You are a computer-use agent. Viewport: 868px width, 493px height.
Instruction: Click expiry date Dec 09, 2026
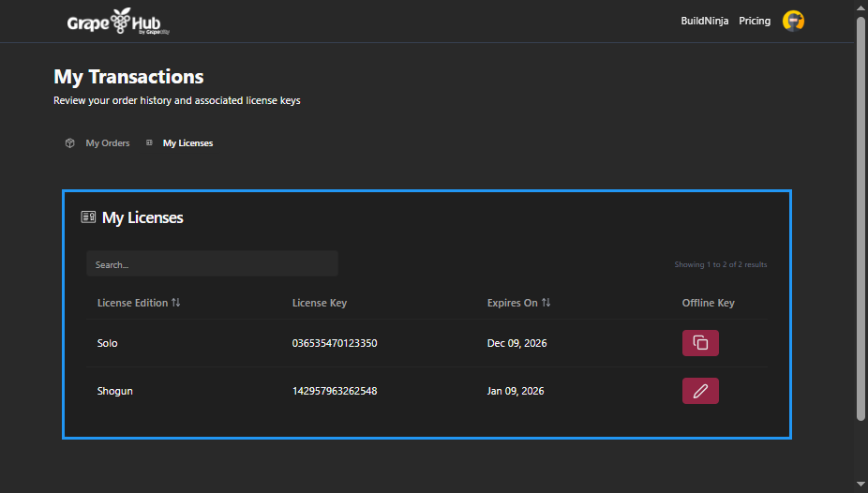click(516, 343)
